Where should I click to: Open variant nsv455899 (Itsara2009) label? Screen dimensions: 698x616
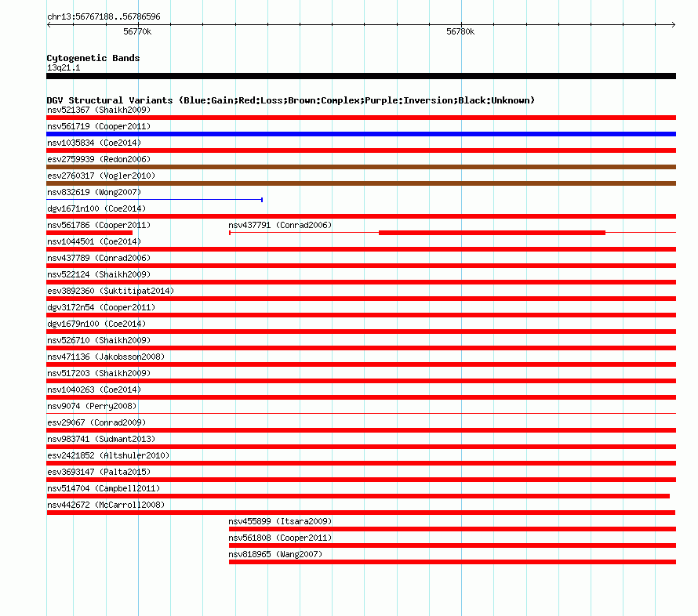pos(280,521)
